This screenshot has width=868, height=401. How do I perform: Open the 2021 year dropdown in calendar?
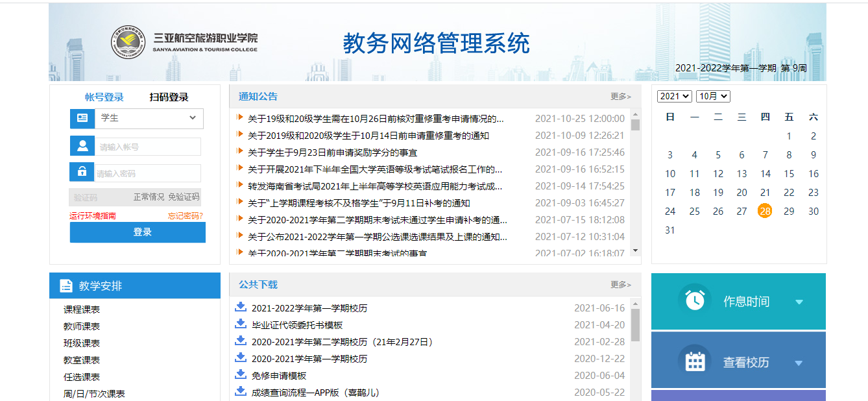pyautogui.click(x=674, y=97)
